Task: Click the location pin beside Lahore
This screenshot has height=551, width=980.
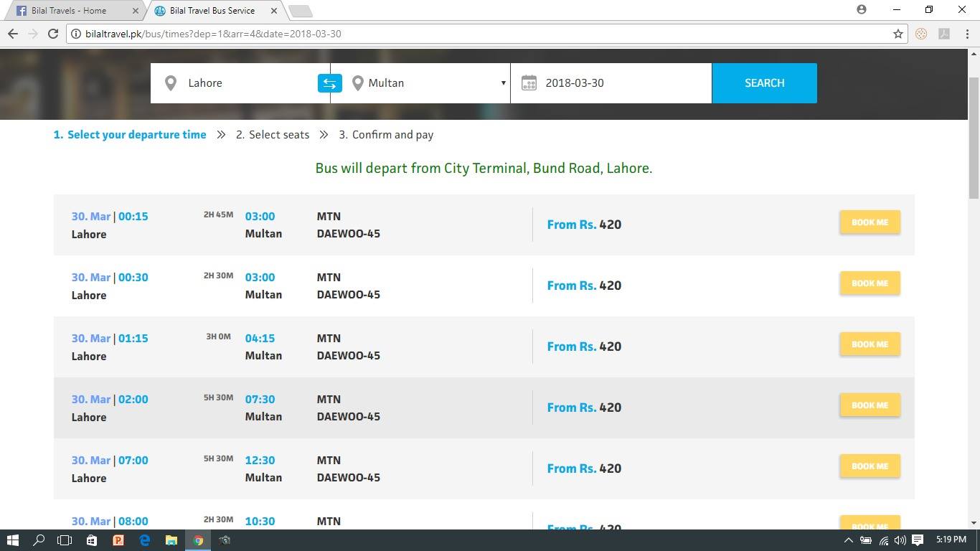Action: tap(171, 83)
